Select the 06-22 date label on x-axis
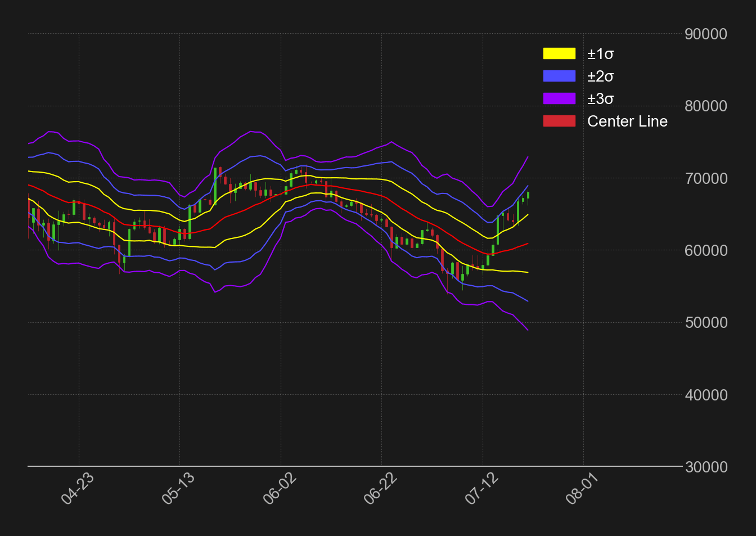Viewport: 756px width, 536px height. 380,488
